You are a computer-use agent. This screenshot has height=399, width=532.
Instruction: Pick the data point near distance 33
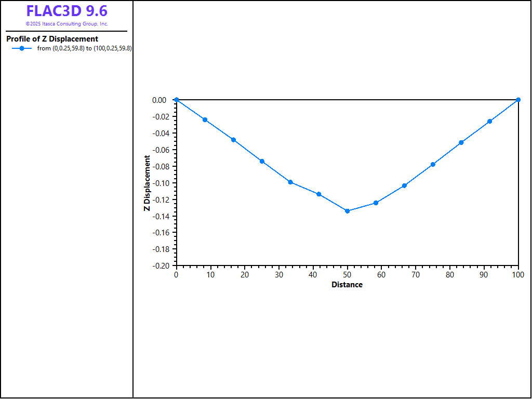tap(290, 182)
